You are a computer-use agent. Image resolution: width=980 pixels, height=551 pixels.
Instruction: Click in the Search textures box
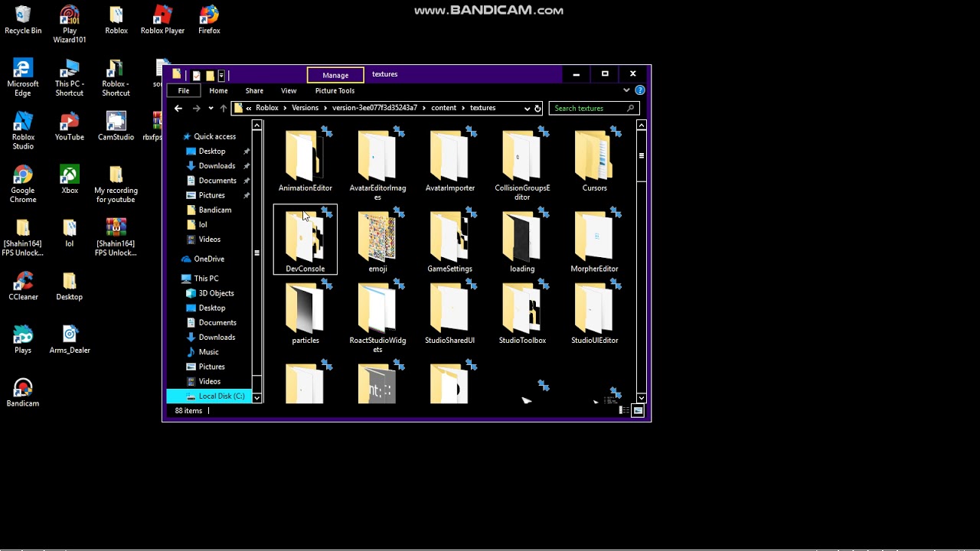[593, 109]
